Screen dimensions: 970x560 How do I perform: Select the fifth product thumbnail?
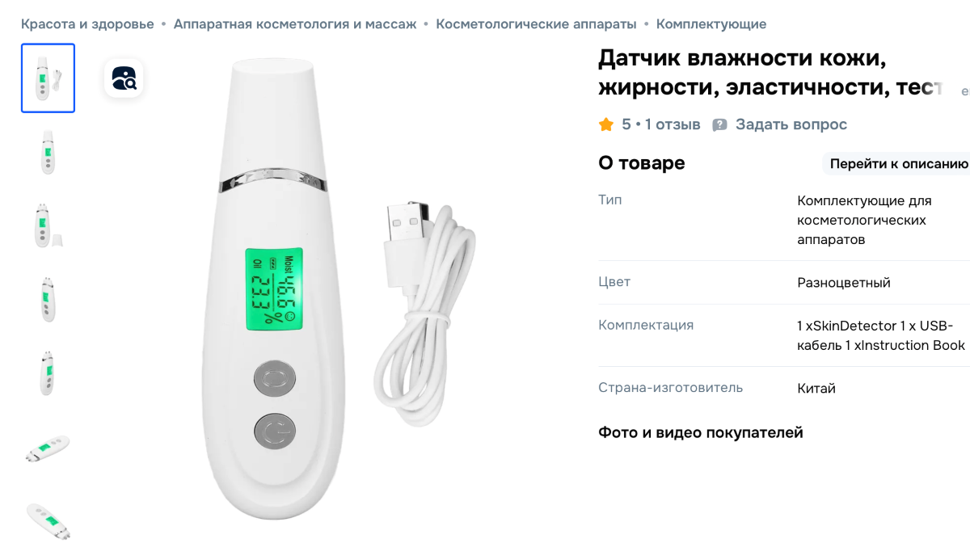[48, 373]
